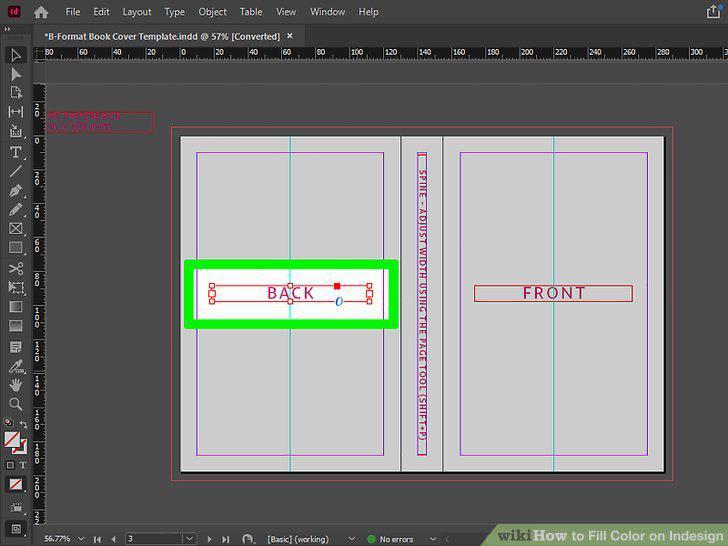This screenshot has width=728, height=546.
Task: Click the Share document icon
Action: coord(714,12)
